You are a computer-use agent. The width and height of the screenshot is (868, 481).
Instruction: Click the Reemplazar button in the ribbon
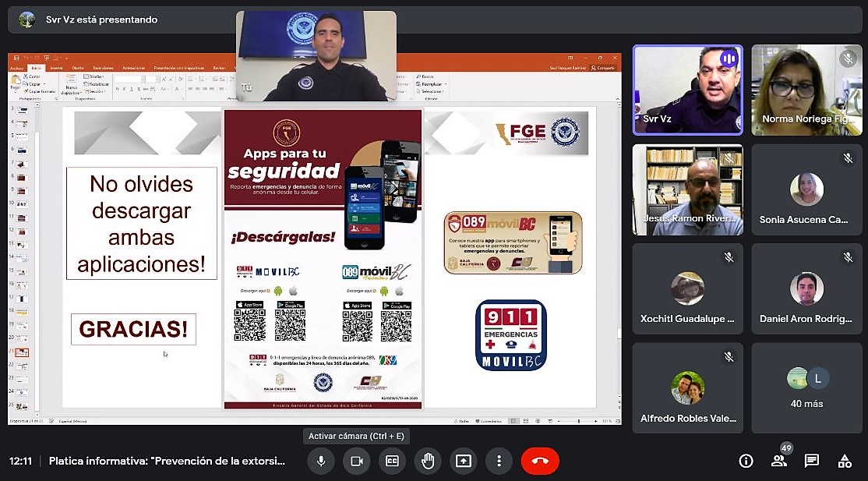coord(432,83)
